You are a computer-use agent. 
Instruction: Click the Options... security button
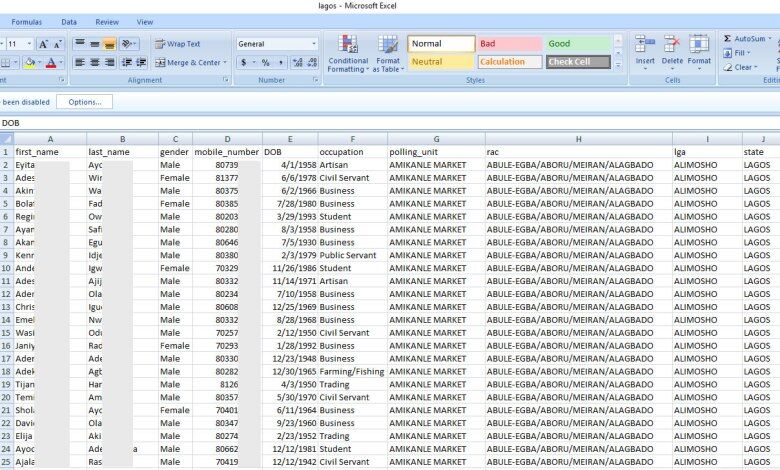click(x=84, y=102)
